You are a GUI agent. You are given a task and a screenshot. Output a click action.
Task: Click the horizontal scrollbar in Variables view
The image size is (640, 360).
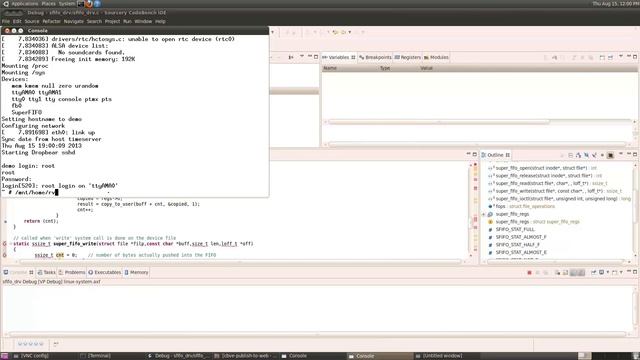tap(439, 122)
